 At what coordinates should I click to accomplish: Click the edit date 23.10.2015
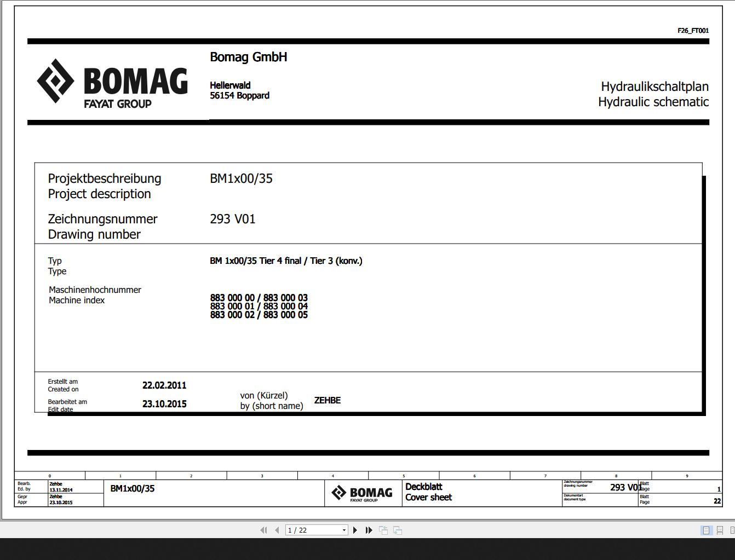(164, 404)
